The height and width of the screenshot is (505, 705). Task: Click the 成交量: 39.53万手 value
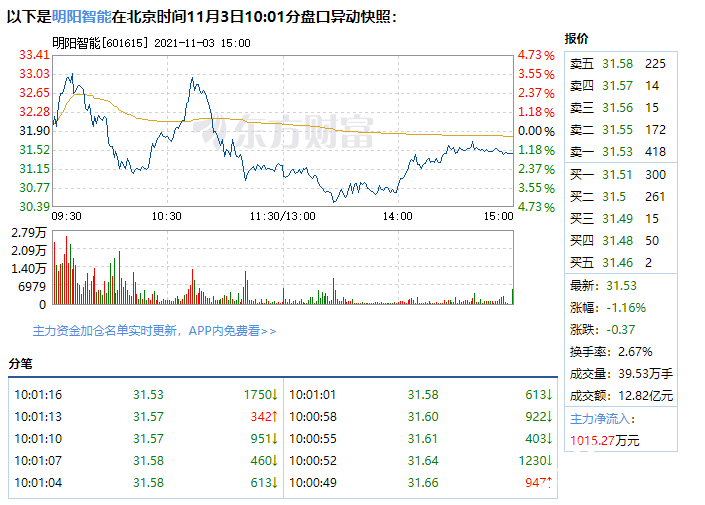point(645,374)
